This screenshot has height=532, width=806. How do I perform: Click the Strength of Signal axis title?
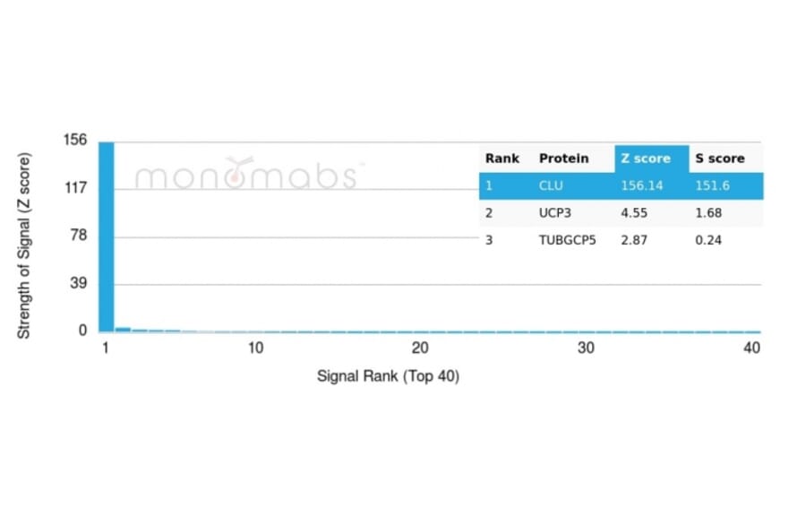(24, 246)
